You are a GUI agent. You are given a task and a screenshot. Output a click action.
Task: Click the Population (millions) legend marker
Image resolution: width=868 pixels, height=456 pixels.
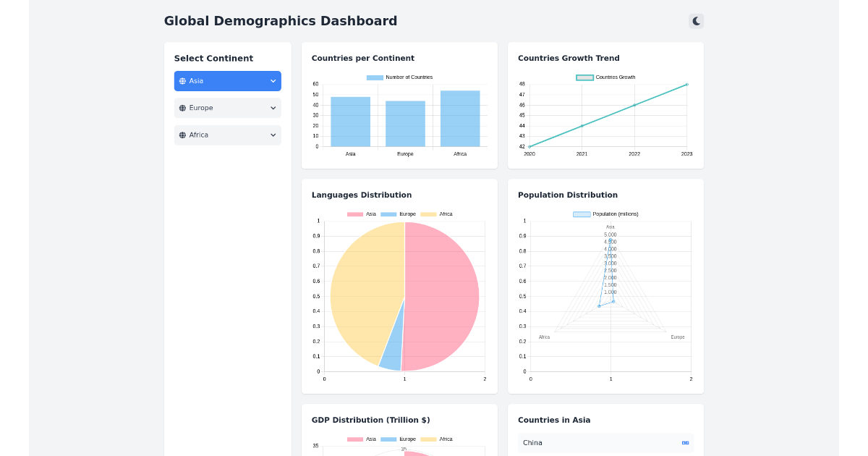click(x=581, y=214)
